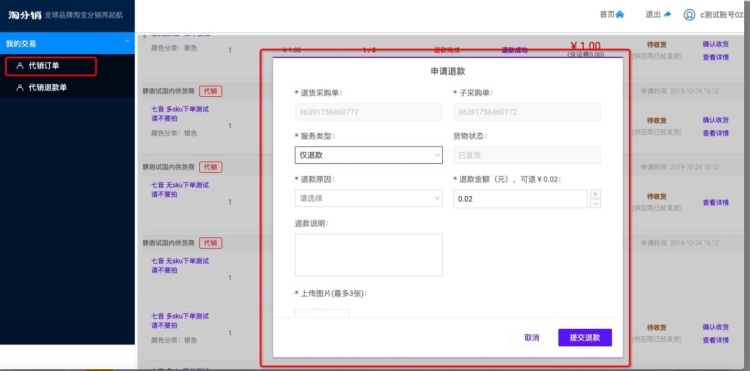Collapse the 我的交易 menu section
The image size is (750, 371).
point(127,43)
